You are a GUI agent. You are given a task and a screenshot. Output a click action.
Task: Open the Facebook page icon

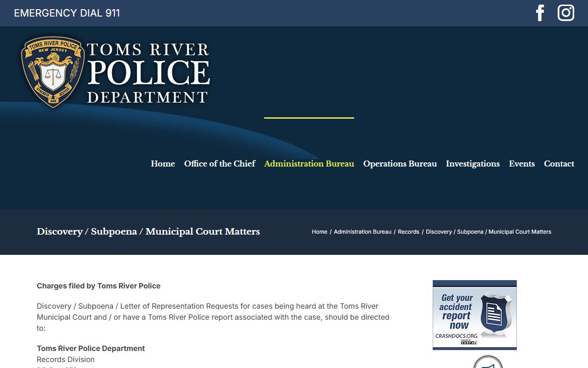tap(540, 13)
